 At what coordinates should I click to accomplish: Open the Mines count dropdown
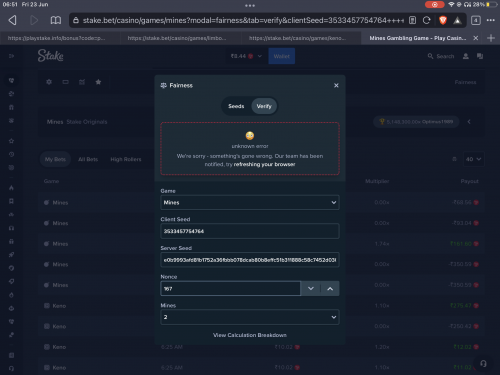[x=250, y=317]
